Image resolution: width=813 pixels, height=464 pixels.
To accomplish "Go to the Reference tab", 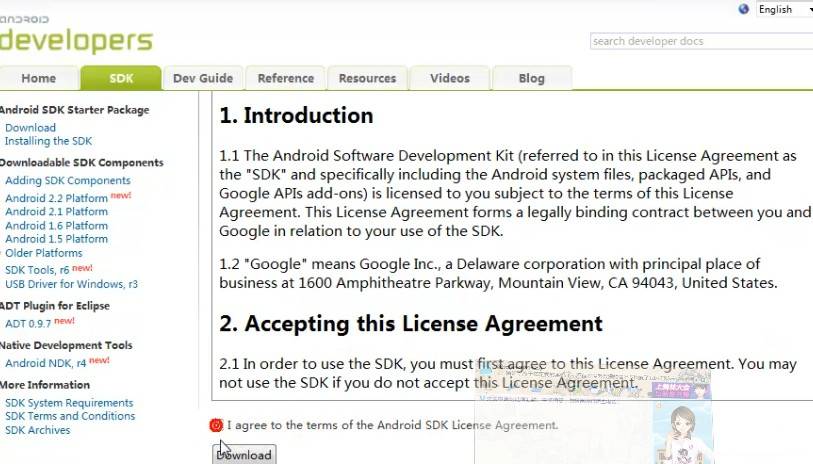I will (x=286, y=78).
